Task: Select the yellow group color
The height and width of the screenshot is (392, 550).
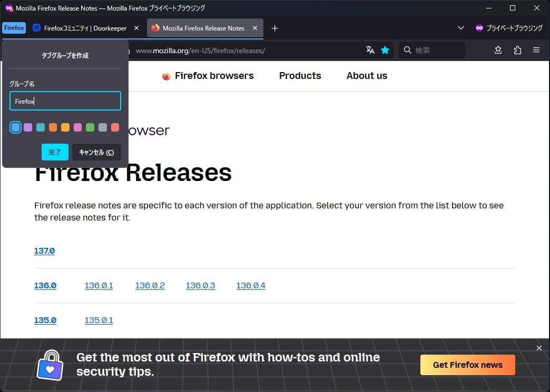Action: click(65, 127)
